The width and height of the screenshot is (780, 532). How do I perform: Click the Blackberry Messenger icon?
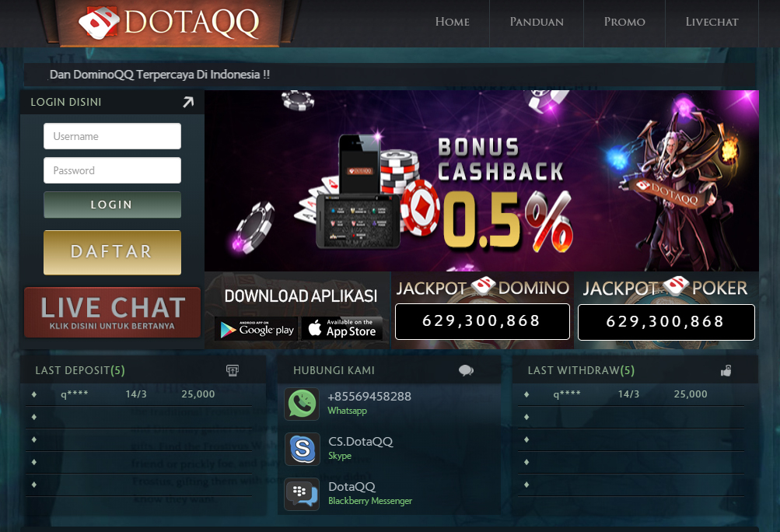coord(302,494)
